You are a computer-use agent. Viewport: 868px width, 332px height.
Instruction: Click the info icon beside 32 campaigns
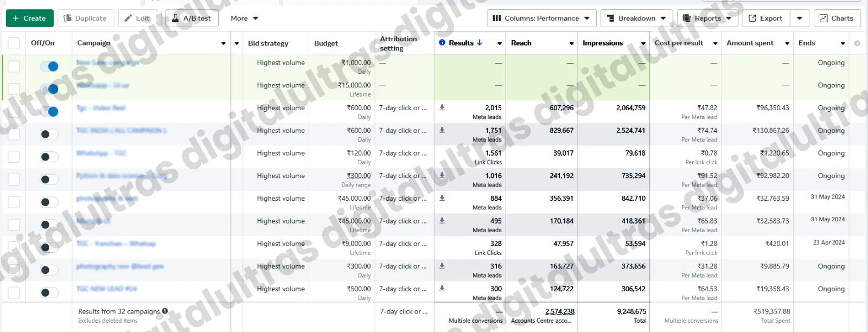tap(165, 311)
